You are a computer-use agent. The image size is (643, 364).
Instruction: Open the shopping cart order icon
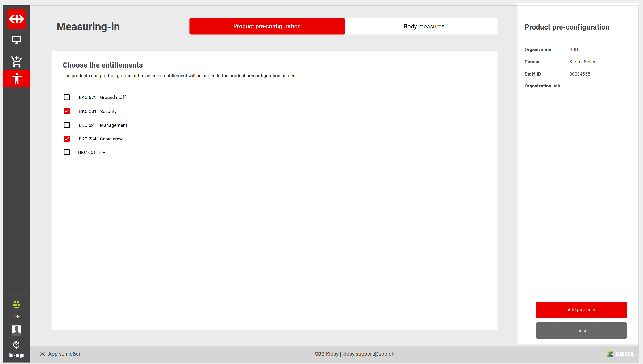(x=16, y=62)
